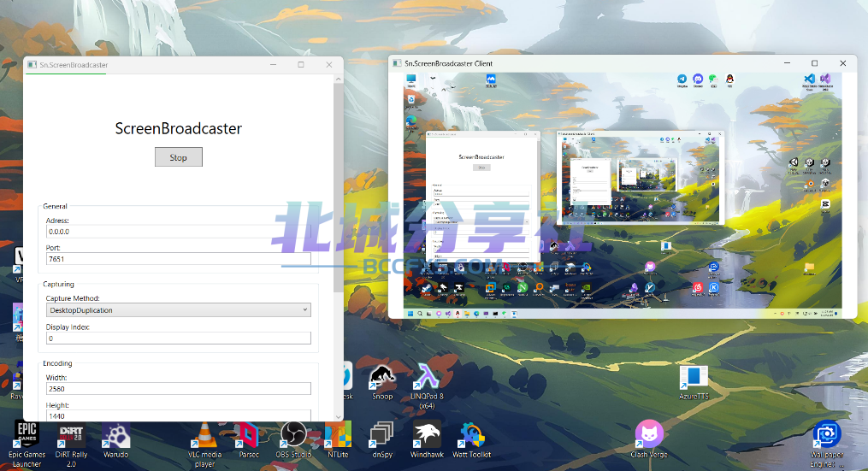Open the Capture Method dropdown
Screen dimensions: 868x471
pyautogui.click(x=178, y=310)
